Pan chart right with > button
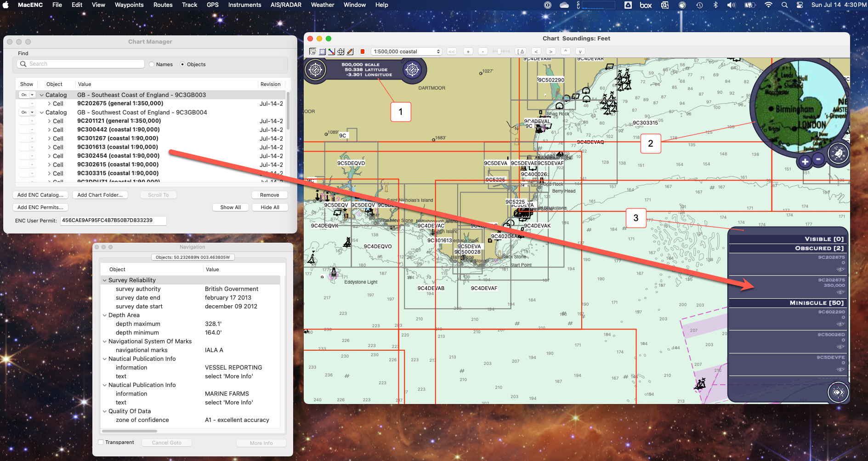 tap(551, 51)
